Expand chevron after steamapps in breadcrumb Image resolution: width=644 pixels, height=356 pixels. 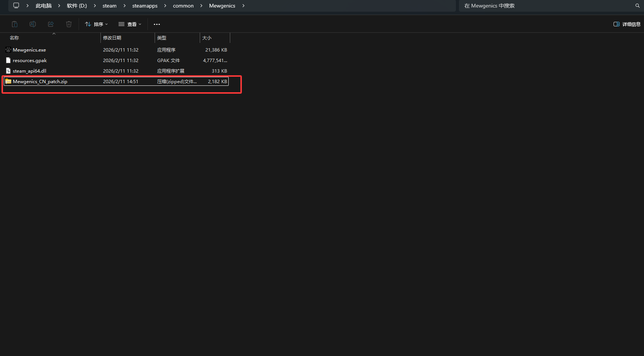(165, 6)
